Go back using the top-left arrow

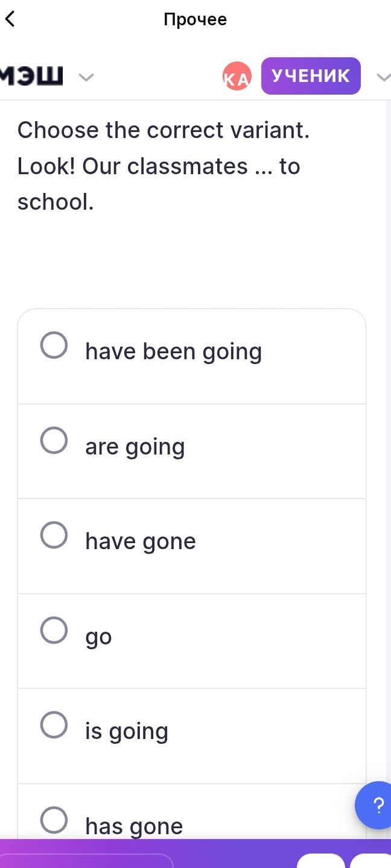click(10, 19)
